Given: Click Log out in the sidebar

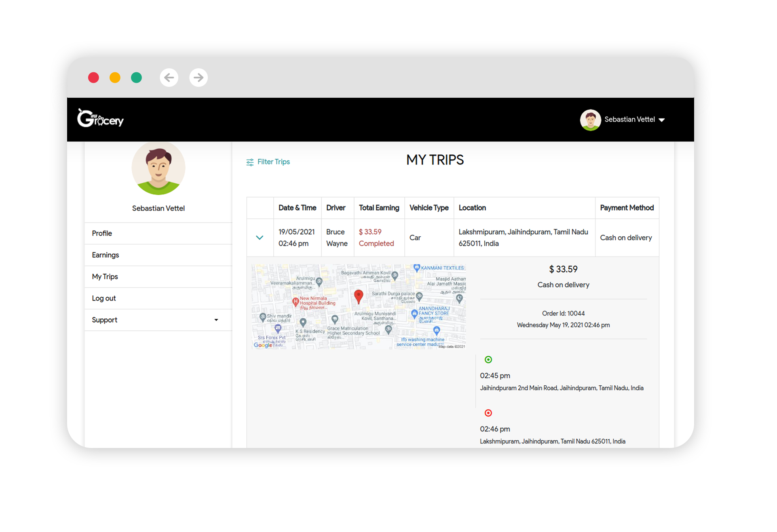Looking at the screenshot, I should point(158,299).
